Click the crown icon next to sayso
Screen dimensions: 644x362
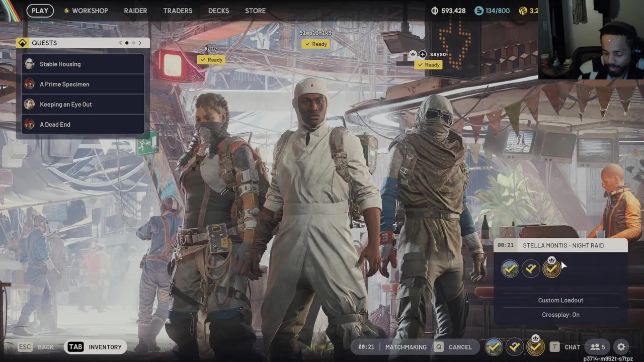413,54
